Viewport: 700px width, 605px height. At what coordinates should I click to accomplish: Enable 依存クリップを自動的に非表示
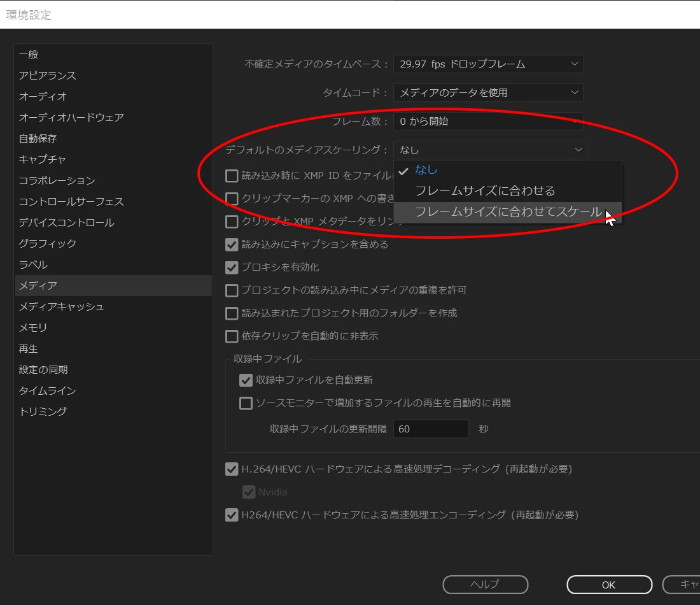(232, 336)
